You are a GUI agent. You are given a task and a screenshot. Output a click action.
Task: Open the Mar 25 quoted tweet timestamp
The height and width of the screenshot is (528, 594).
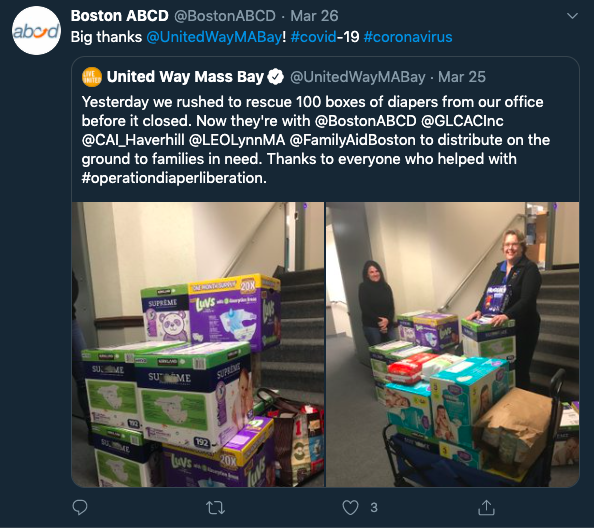(x=462, y=77)
